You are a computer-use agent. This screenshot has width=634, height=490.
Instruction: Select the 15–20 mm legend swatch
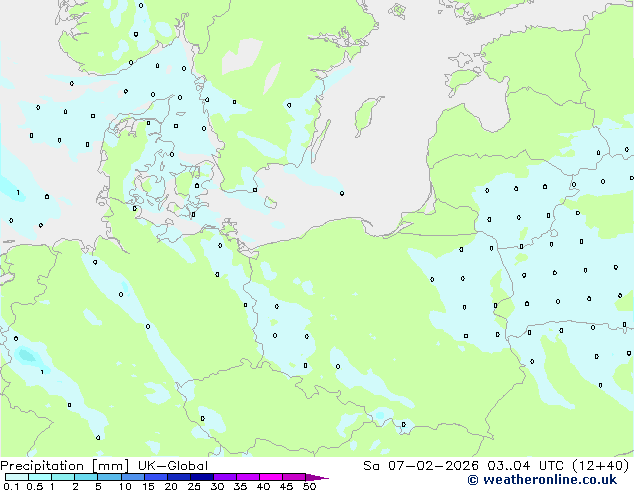(x=156, y=477)
